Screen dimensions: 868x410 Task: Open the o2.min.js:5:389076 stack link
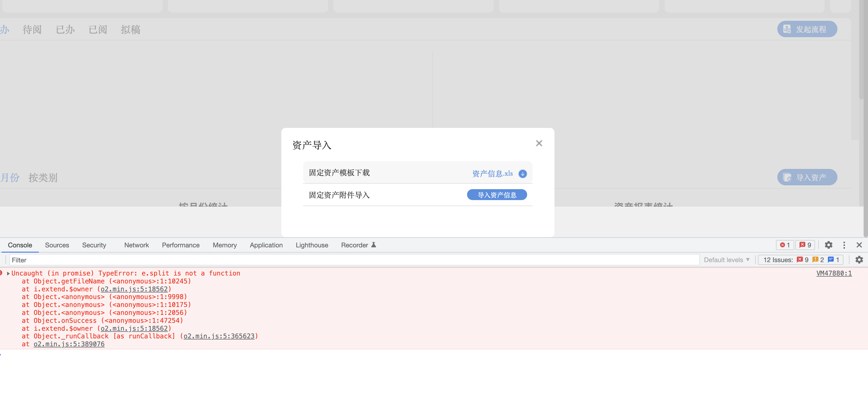(x=69, y=344)
